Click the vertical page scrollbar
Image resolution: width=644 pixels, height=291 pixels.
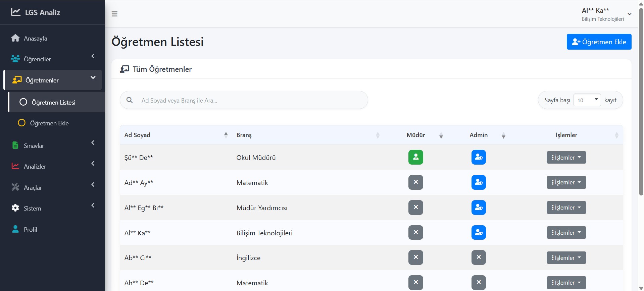(641, 101)
